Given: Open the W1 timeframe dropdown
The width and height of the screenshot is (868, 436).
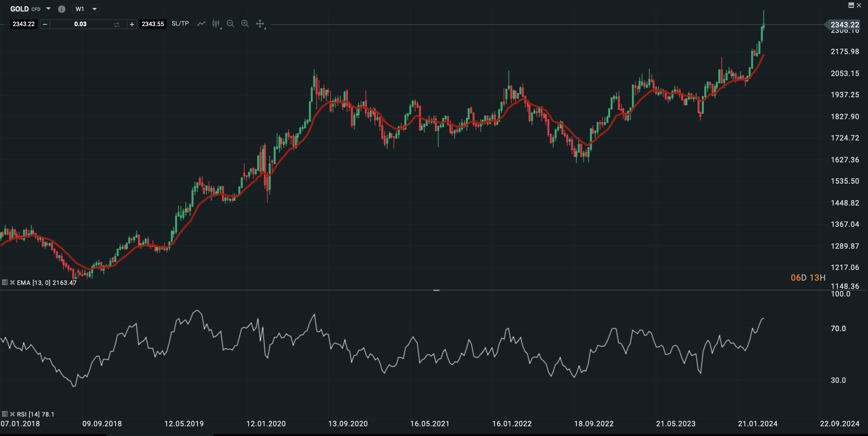Looking at the screenshot, I should 94,9.
